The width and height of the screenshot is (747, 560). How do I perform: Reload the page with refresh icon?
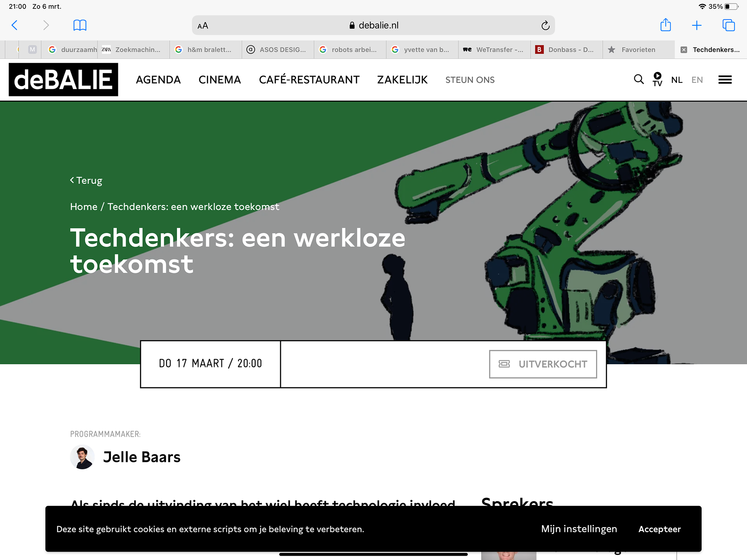(545, 26)
